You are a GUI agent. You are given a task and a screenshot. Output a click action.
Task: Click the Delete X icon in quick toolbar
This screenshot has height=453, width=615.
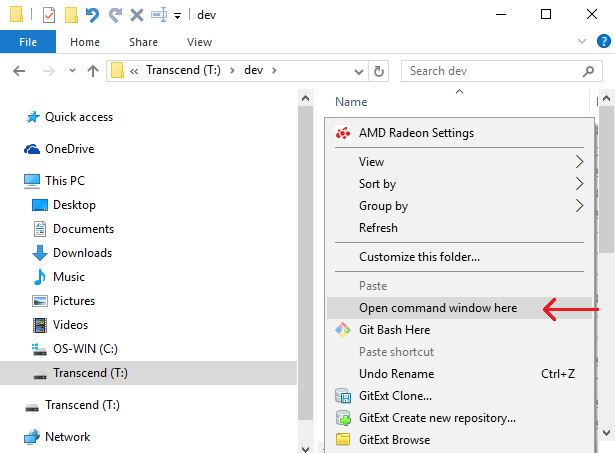(136, 15)
